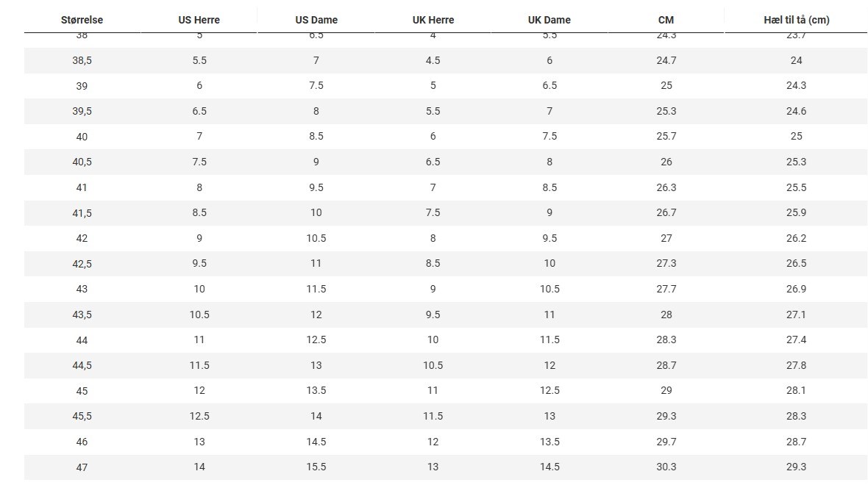Click the Størrelse column header
868x485 pixels.
pyautogui.click(x=82, y=20)
